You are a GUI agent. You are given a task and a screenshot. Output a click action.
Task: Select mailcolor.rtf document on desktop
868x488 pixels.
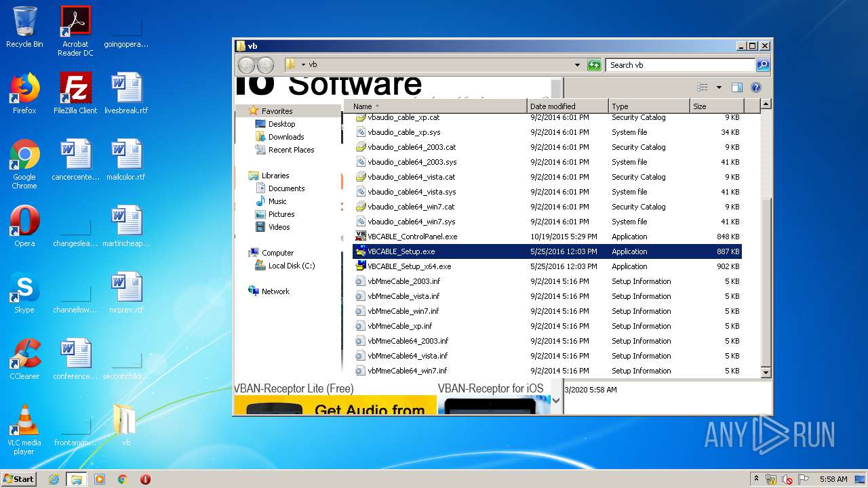[126, 160]
